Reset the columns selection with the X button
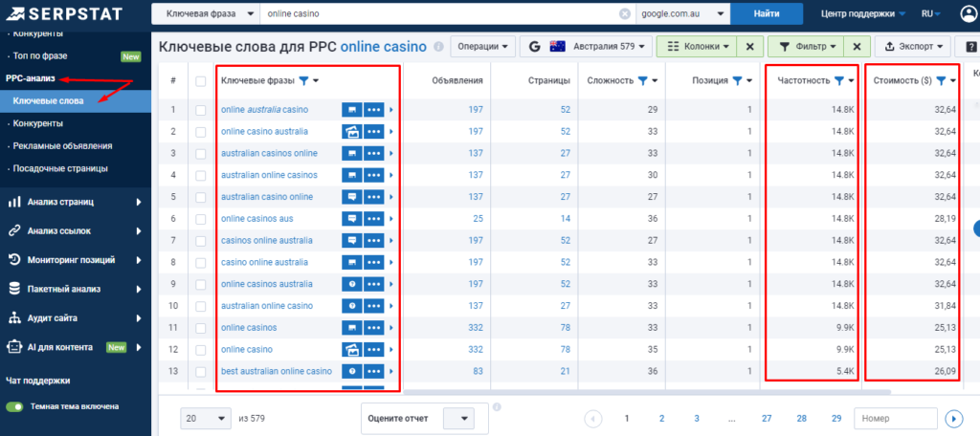Viewport: 980px width, 436px height. [x=749, y=47]
